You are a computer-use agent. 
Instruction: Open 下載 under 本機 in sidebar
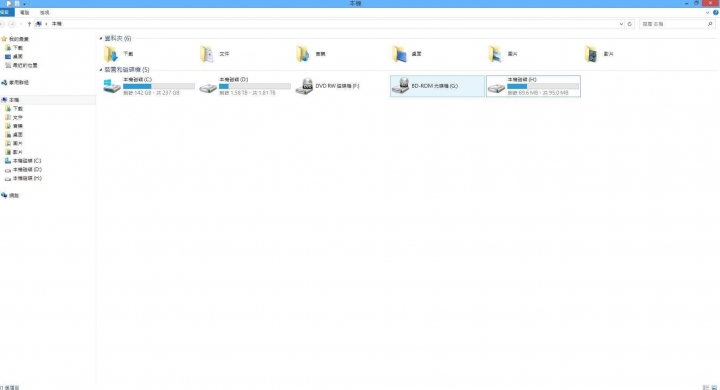click(14, 108)
